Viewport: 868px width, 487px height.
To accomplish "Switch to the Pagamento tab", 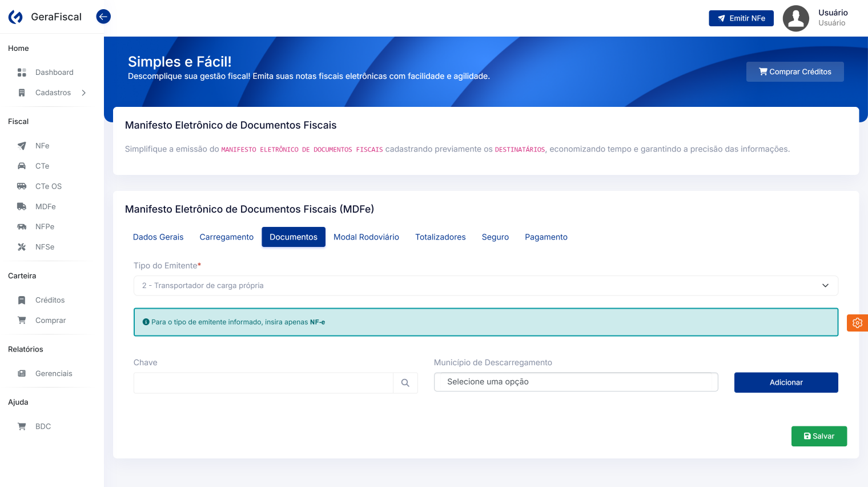I will pos(546,237).
